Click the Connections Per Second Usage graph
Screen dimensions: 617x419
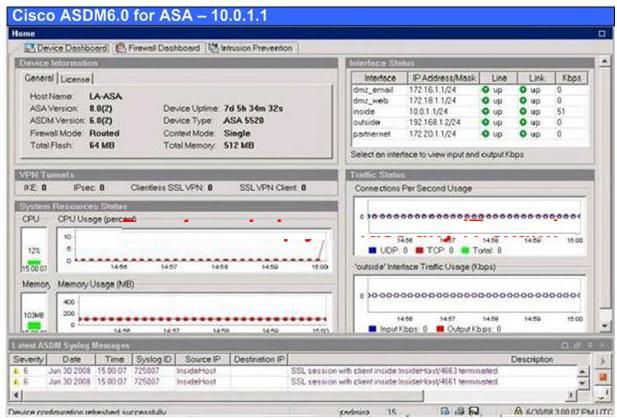tap(470, 226)
